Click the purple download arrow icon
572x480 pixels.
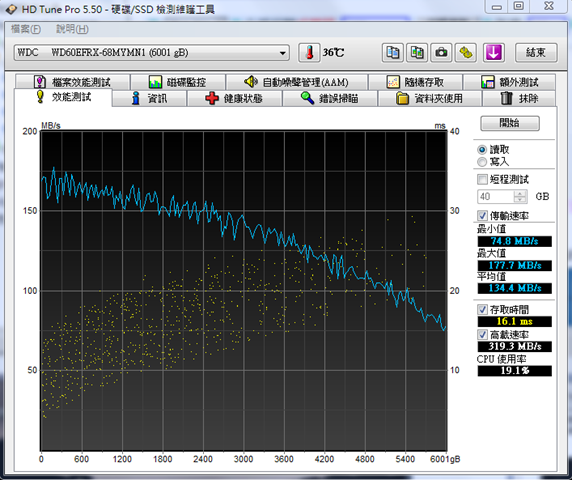pos(494,53)
